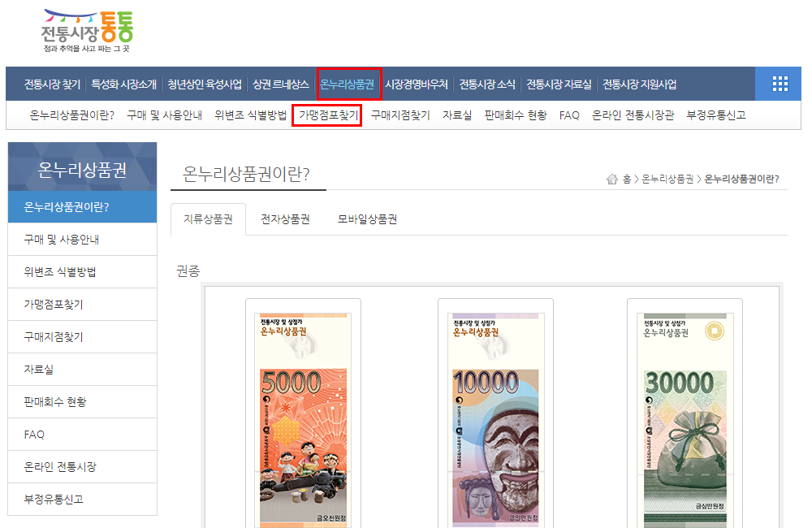Click 온누리상품권 in the breadcrumb
Image resolution: width=812 pixels, height=528 pixels.
667,180
